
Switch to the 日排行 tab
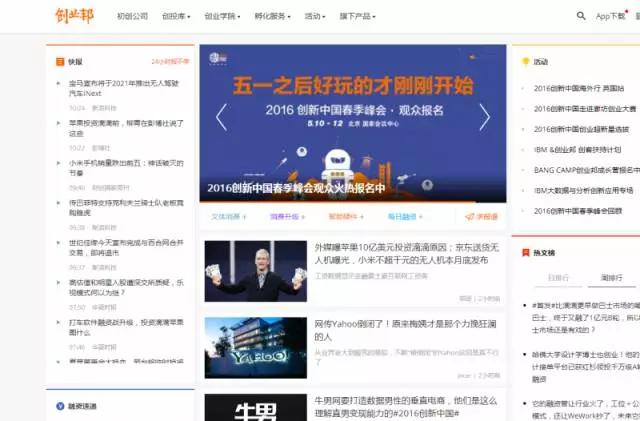pyautogui.click(x=558, y=278)
